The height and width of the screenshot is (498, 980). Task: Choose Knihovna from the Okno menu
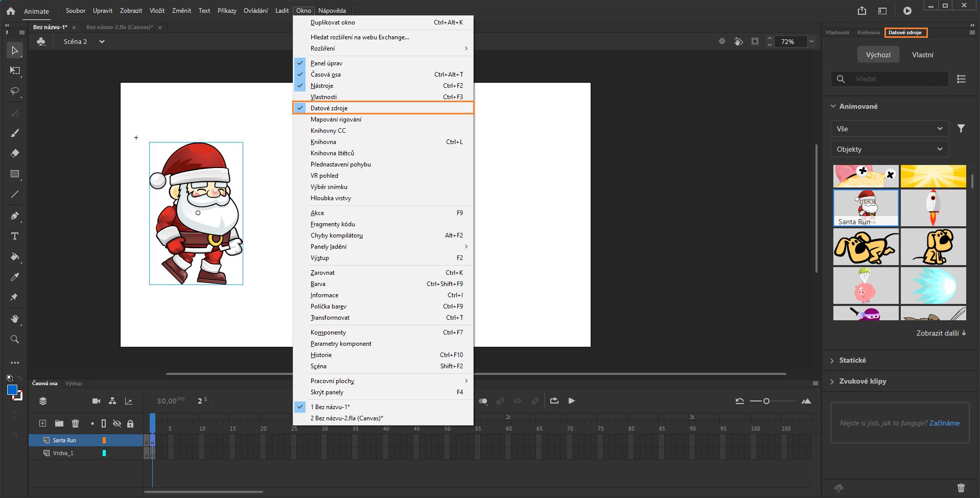pyautogui.click(x=383, y=142)
